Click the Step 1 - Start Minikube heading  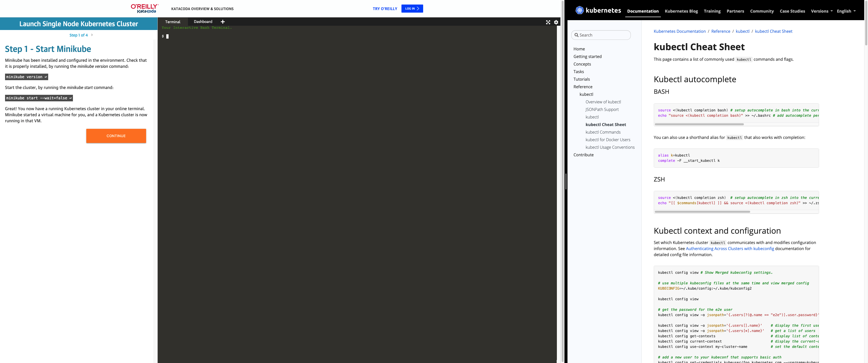tap(48, 49)
